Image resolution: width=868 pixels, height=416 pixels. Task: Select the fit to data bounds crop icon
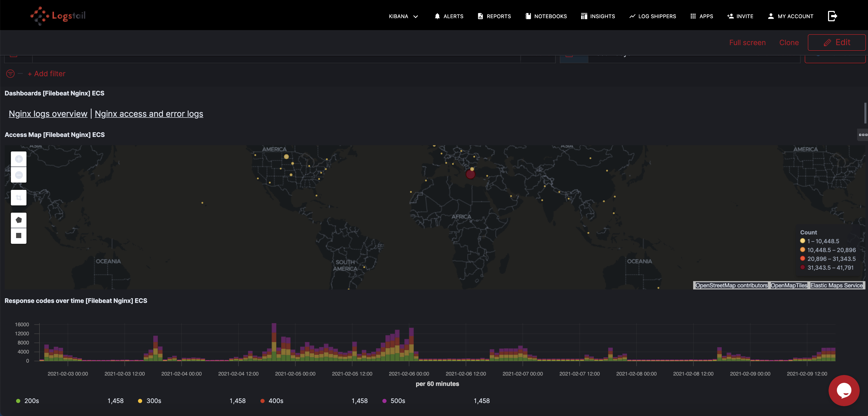click(x=18, y=198)
